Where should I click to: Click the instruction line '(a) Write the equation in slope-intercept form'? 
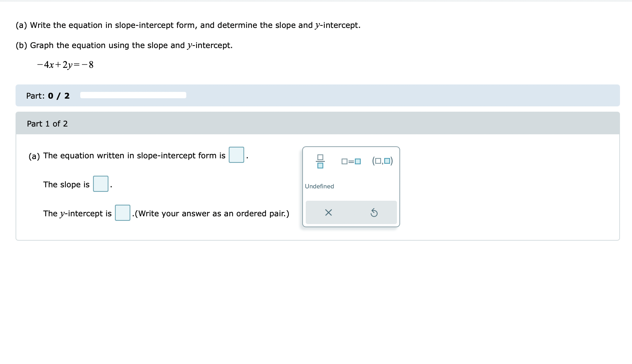point(188,25)
